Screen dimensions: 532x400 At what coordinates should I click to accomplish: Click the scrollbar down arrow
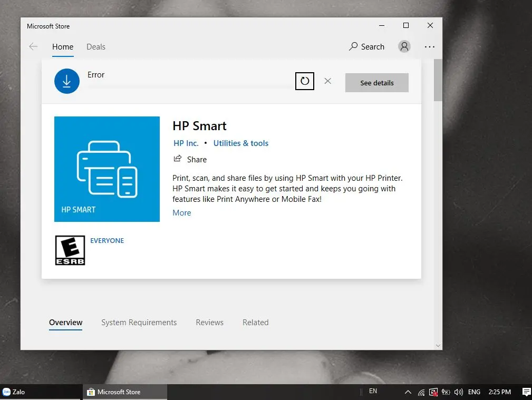click(438, 346)
